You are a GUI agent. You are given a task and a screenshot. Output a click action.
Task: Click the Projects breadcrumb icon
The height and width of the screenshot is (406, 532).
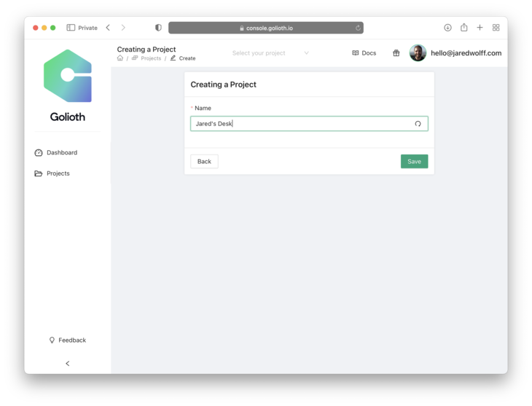tap(135, 58)
